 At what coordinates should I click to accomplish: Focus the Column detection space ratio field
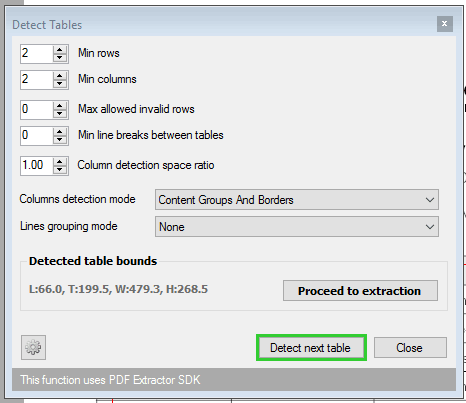click(36, 166)
